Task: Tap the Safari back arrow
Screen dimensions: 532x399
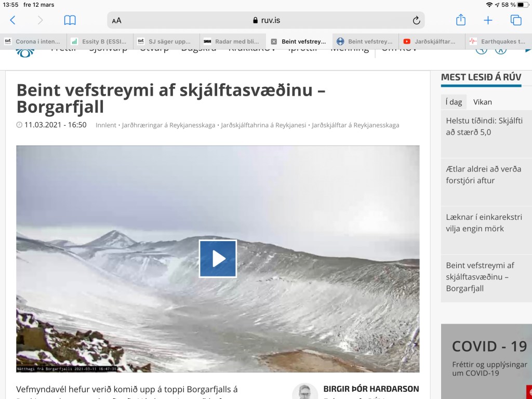Action: pos(13,20)
